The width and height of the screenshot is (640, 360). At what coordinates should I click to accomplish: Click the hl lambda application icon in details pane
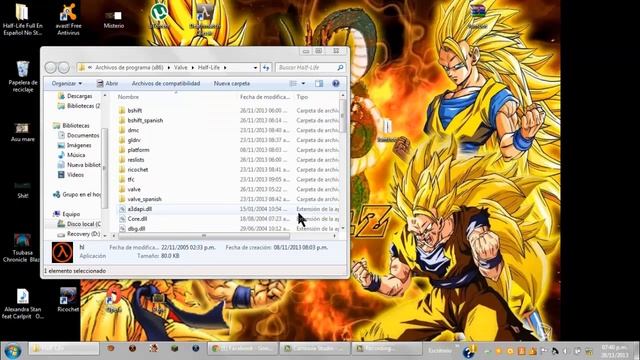(x=62, y=252)
